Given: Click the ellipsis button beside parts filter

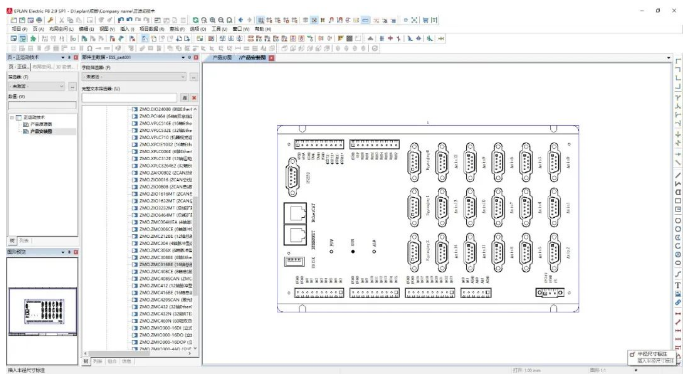Looking at the screenshot, I should pyautogui.click(x=193, y=77).
